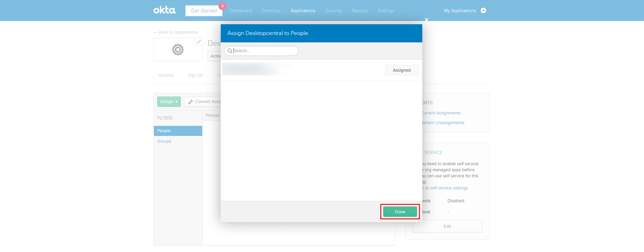Select the Groups filter
The width and height of the screenshot is (644, 252).
(x=164, y=141)
